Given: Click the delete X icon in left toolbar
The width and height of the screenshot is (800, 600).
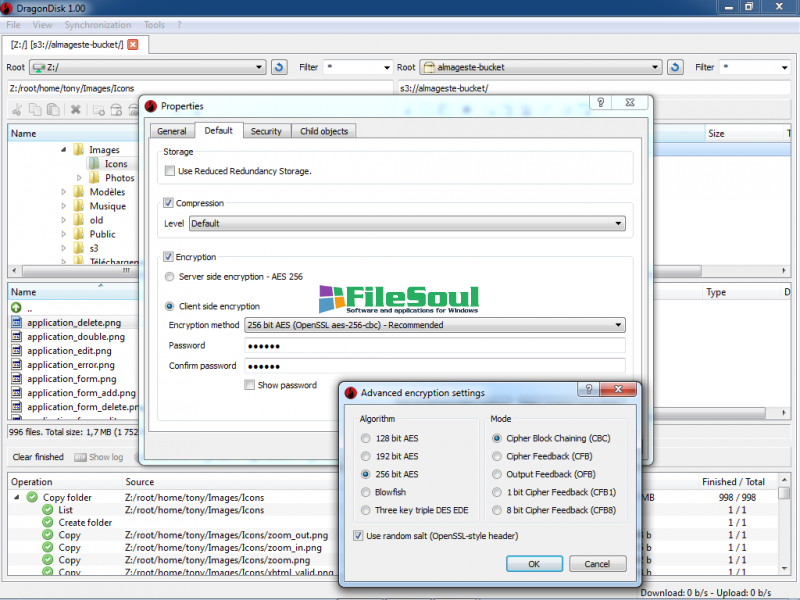Looking at the screenshot, I should [75, 110].
